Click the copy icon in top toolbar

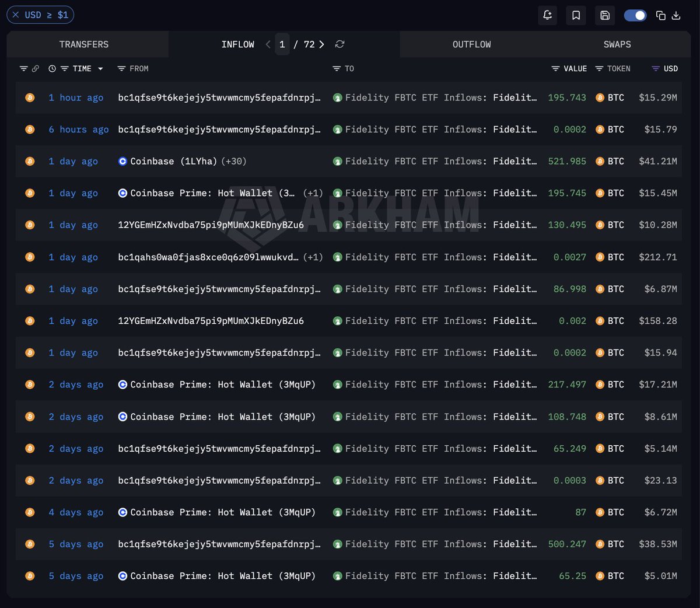click(x=661, y=15)
